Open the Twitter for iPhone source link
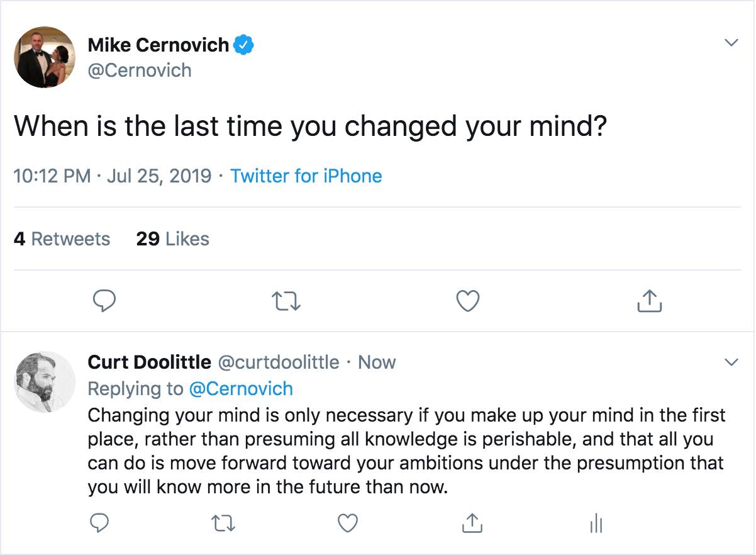 (306, 176)
